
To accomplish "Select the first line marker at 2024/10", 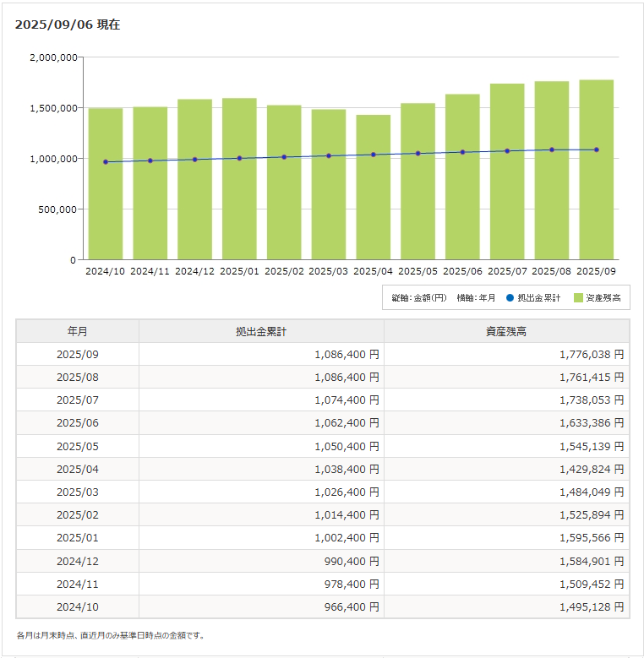I will (x=106, y=162).
